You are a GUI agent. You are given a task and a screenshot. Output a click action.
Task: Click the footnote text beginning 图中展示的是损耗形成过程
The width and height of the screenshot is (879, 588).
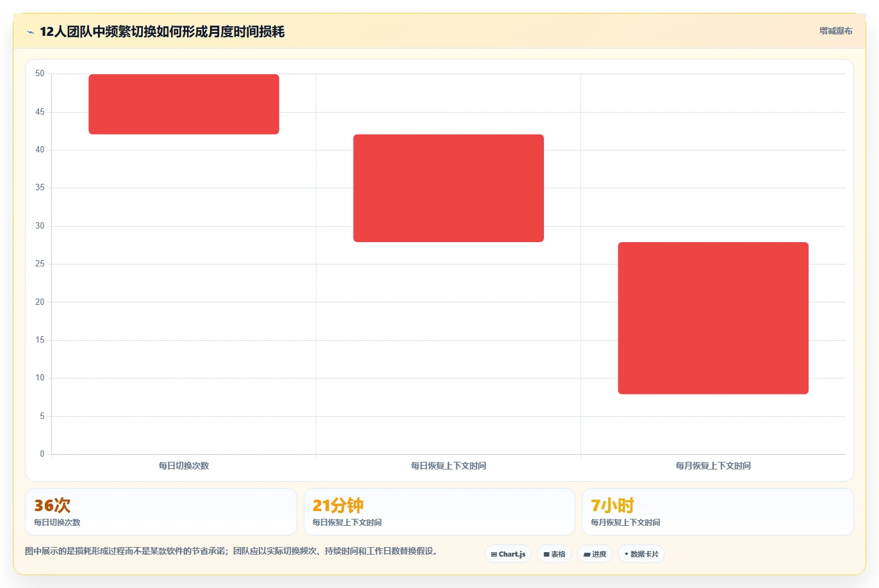233,551
